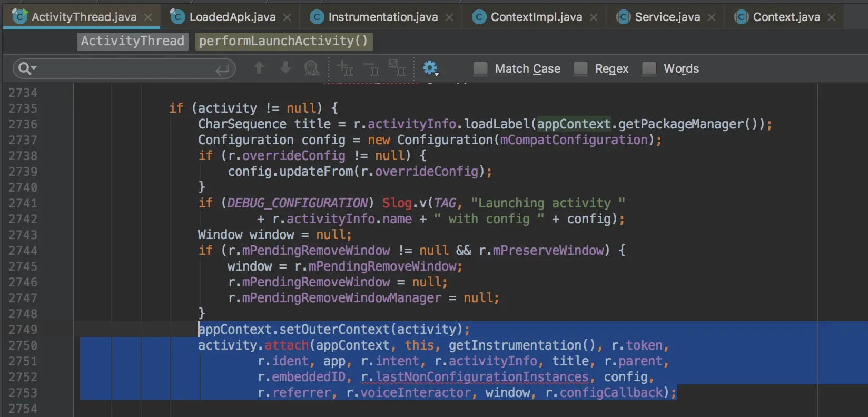Close the Service.java tab

712,17
